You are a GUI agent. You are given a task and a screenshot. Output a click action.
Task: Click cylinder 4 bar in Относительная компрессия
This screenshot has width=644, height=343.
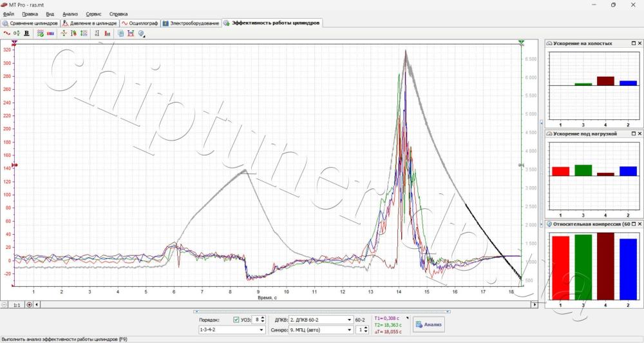coord(605,266)
